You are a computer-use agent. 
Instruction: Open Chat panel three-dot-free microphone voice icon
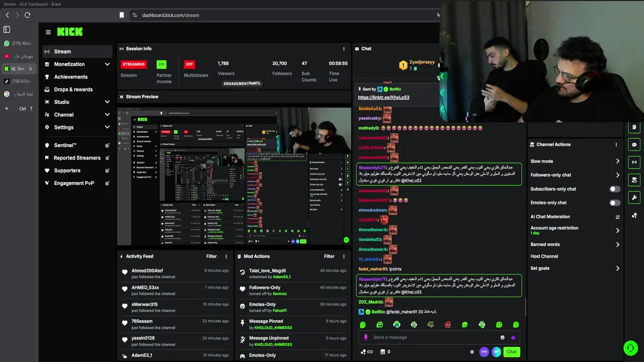click(x=366, y=337)
